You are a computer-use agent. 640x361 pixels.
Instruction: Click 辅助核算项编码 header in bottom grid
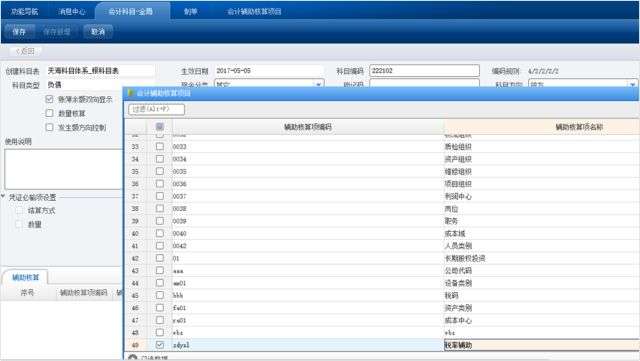83,292
